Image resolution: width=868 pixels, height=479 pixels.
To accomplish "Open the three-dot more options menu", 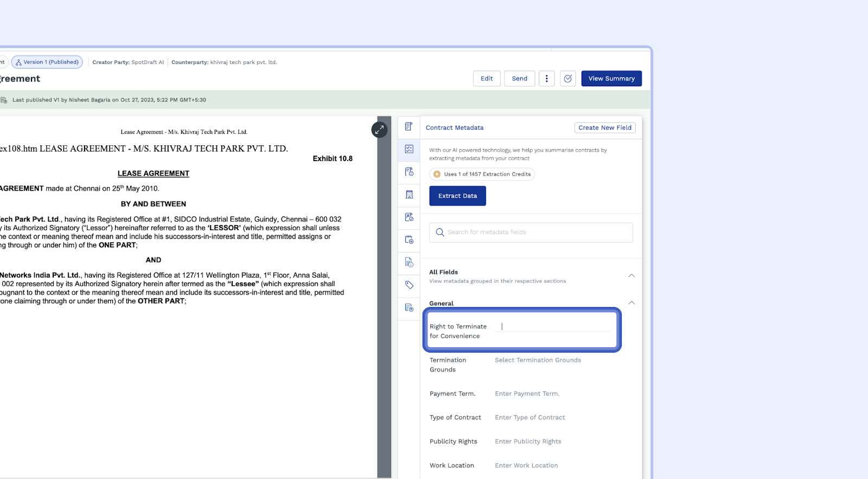I will click(x=546, y=79).
